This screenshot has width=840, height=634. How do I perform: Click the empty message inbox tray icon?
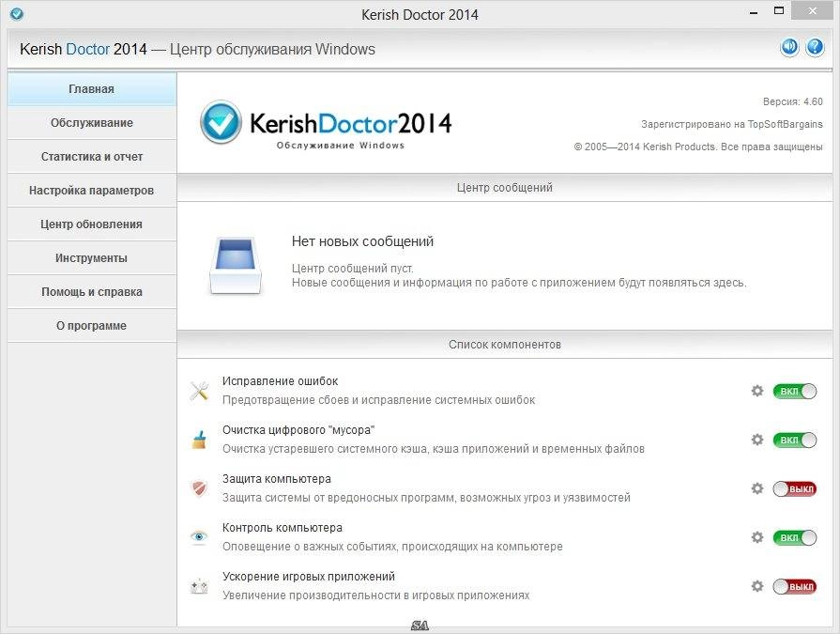tap(236, 265)
